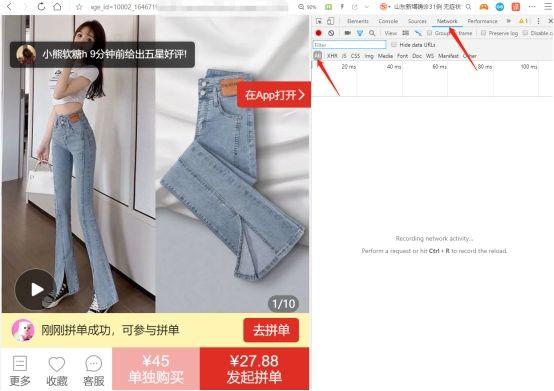Viewport: 554px width, 391px height.
Task: Open DevTools three-dots customize menu
Action: [x=538, y=21]
